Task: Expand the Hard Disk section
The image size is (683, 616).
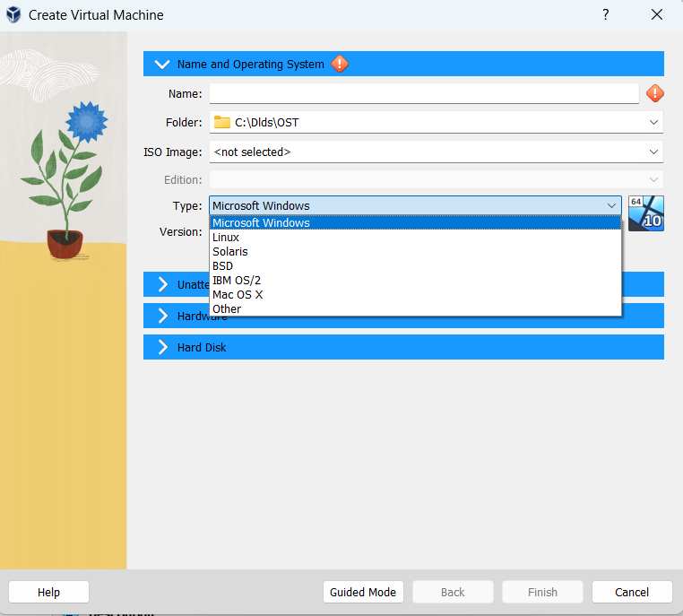Action: pos(163,347)
